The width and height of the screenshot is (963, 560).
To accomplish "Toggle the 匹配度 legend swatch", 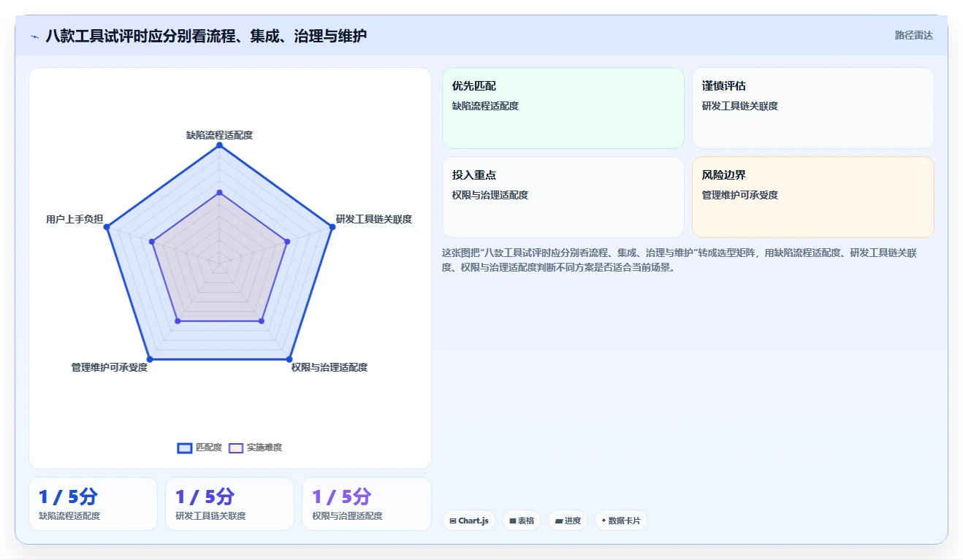I will click(185, 448).
